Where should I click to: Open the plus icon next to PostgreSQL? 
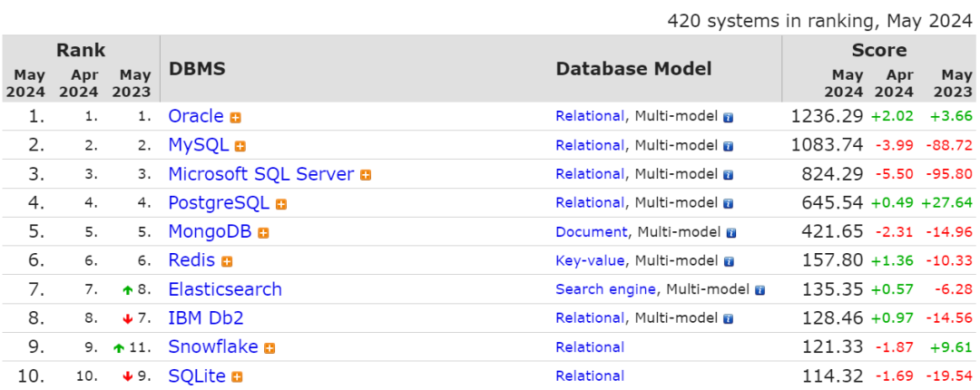tap(281, 204)
